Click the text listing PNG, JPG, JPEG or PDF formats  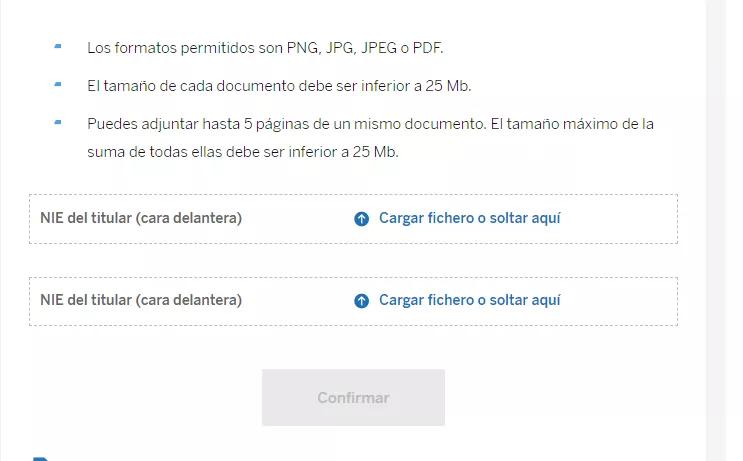pos(265,48)
